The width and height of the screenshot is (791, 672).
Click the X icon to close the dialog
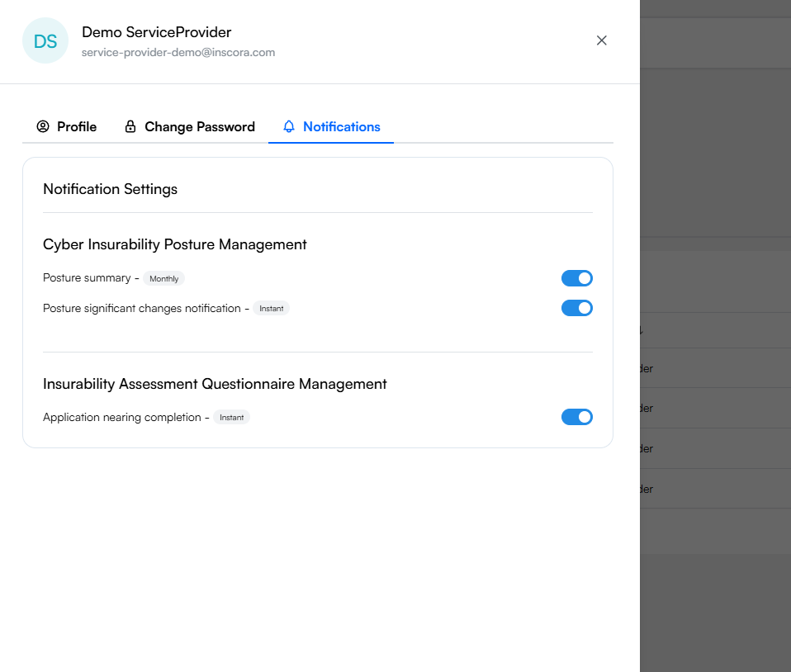(x=601, y=40)
